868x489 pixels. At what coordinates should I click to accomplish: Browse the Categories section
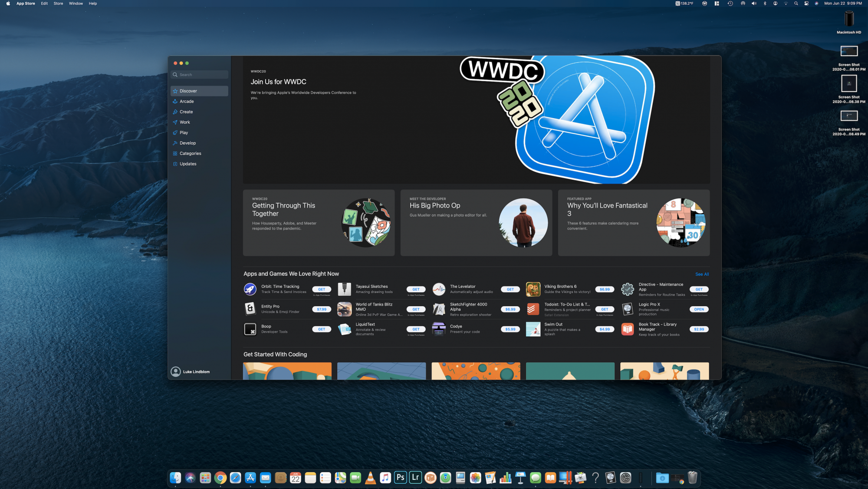[x=199, y=153]
